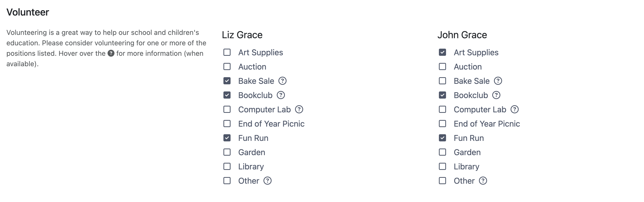The width and height of the screenshot is (644, 202).
Task: Click help icon beside John's Bookclub
Action: click(496, 95)
